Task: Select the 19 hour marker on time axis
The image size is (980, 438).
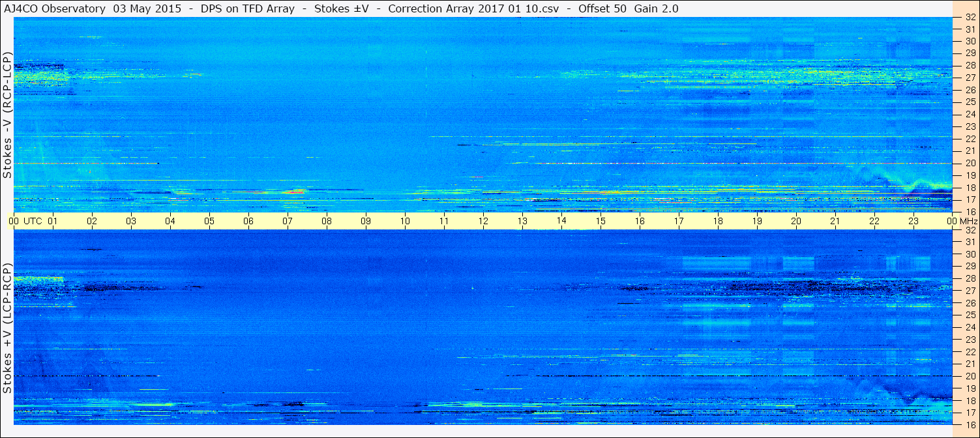Action: click(757, 221)
